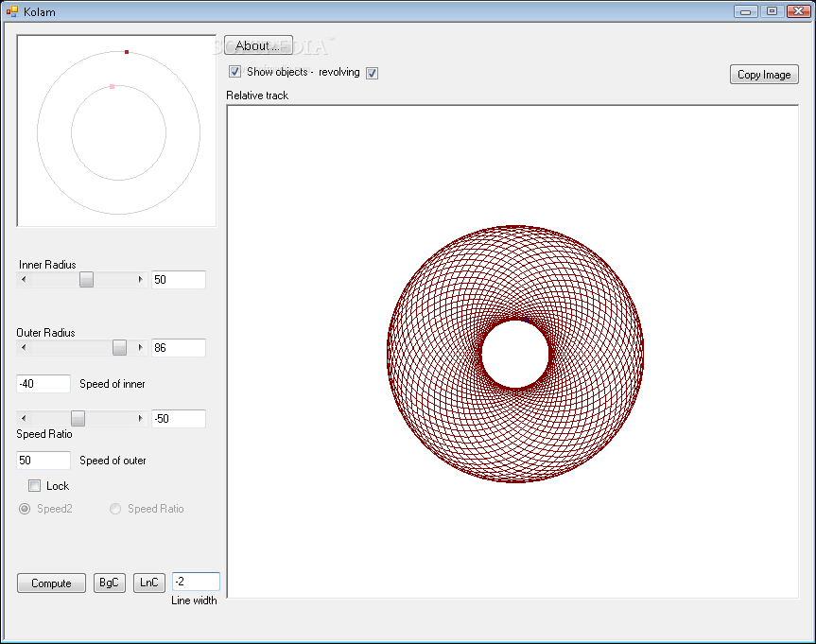Toggle the revolving checkbox

tap(373, 73)
